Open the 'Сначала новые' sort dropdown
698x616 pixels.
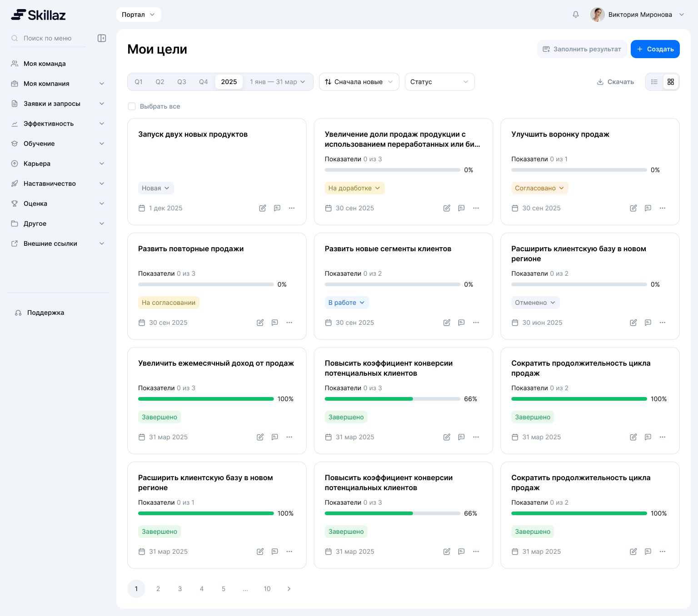click(359, 82)
